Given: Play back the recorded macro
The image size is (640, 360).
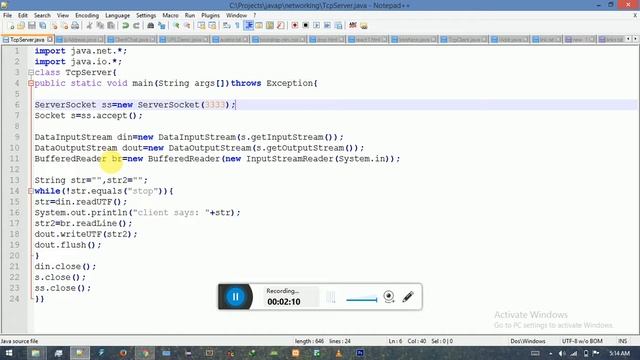Looking at the screenshot, I should click(x=316, y=26).
